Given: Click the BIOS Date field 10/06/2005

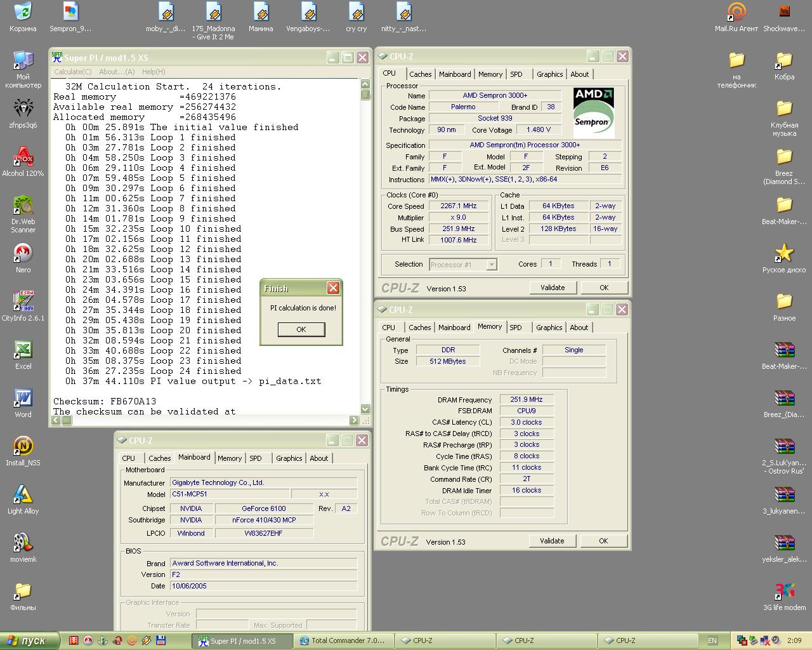Looking at the screenshot, I should (263, 586).
